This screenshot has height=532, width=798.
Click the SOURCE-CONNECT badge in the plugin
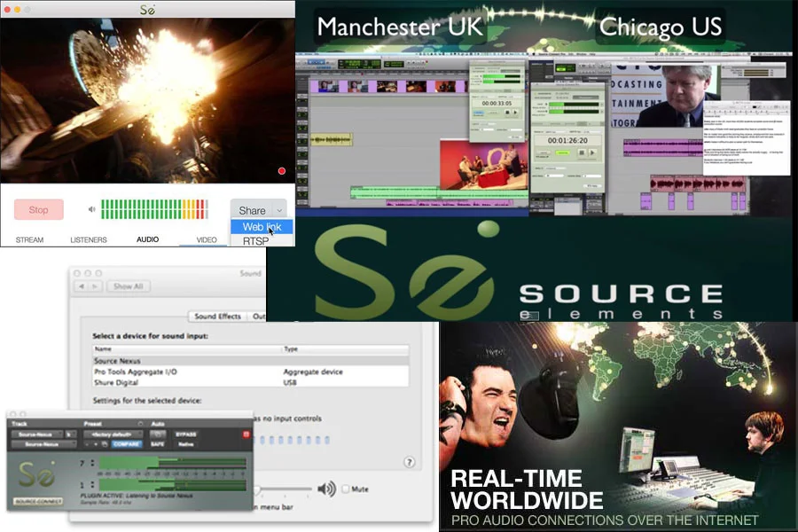tap(38, 502)
